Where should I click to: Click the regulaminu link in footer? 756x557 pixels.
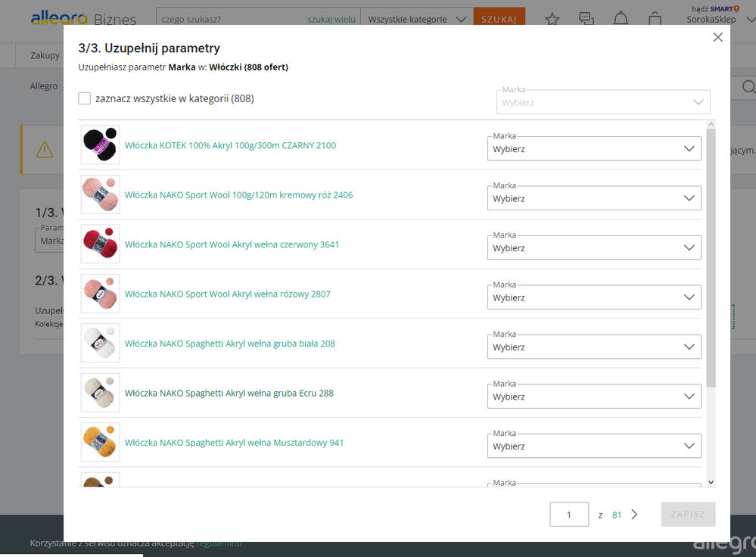point(219,543)
